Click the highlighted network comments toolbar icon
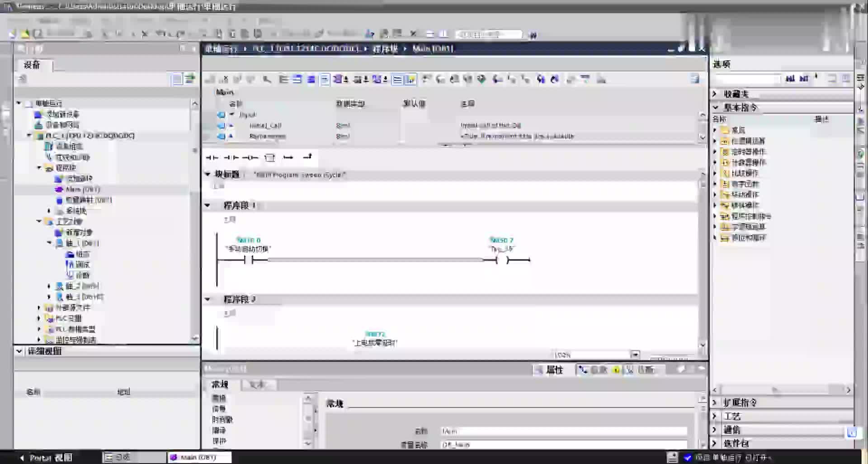 (x=397, y=80)
